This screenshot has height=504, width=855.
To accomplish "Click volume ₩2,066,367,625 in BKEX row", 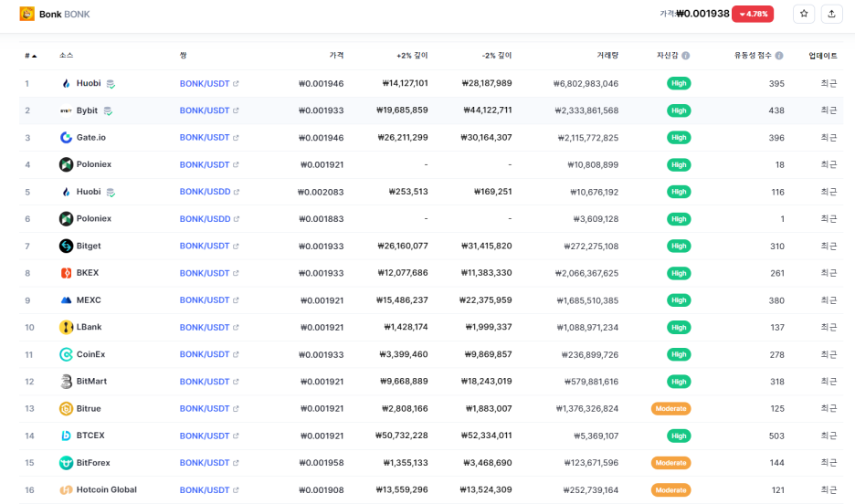I will click(x=586, y=274).
